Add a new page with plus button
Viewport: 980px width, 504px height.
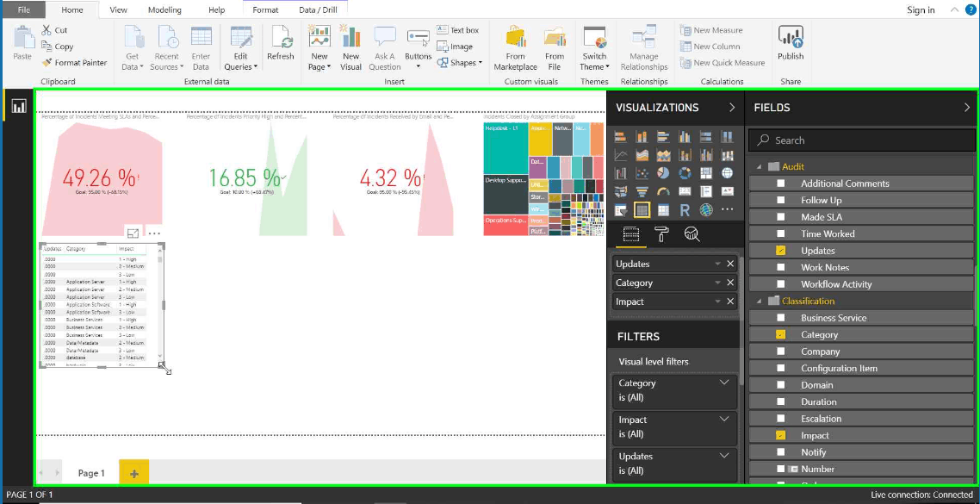click(133, 473)
